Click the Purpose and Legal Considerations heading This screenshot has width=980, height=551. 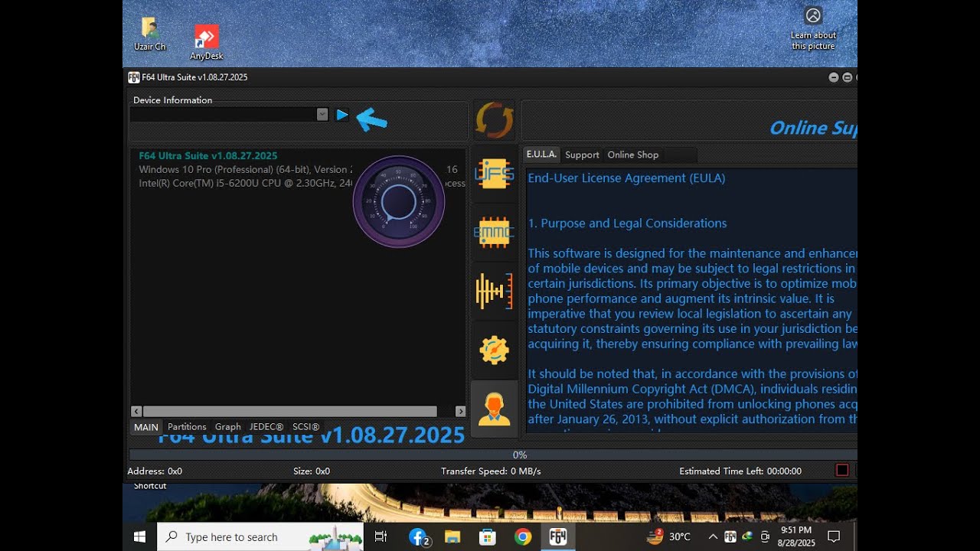[627, 223]
